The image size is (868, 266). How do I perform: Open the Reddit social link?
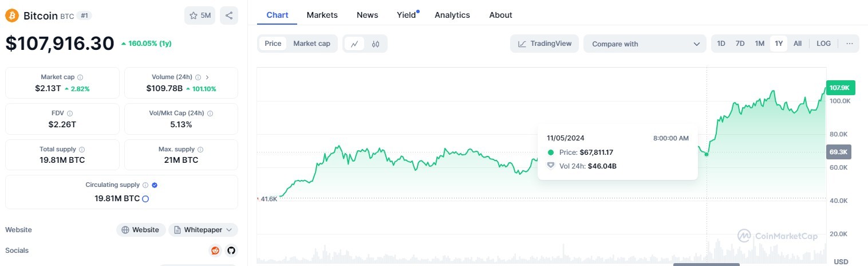[215, 251]
